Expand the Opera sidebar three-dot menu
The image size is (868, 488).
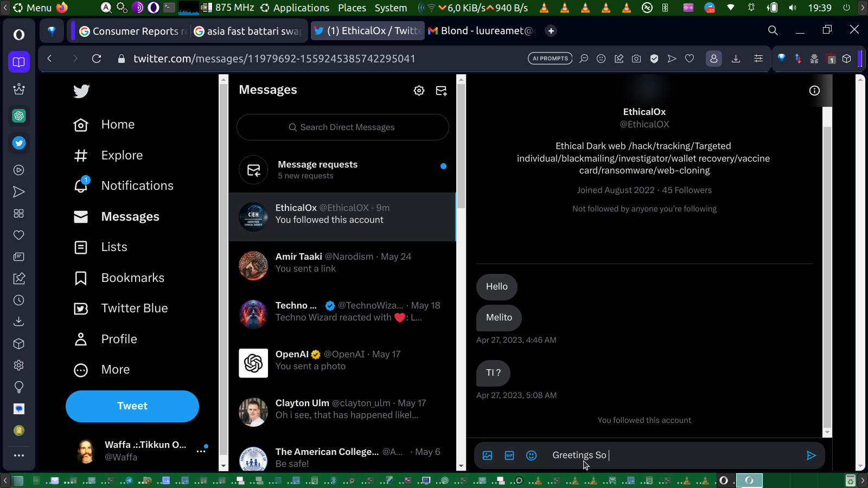19,455
